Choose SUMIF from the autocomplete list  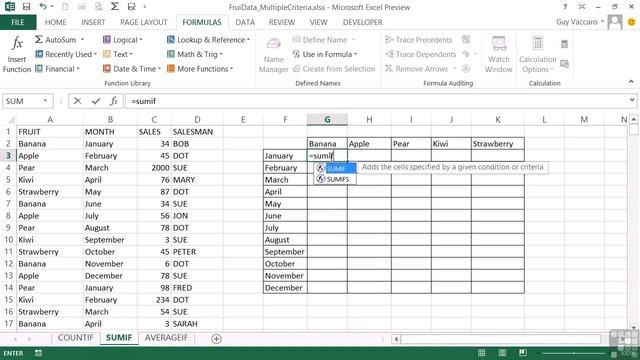coord(335,169)
